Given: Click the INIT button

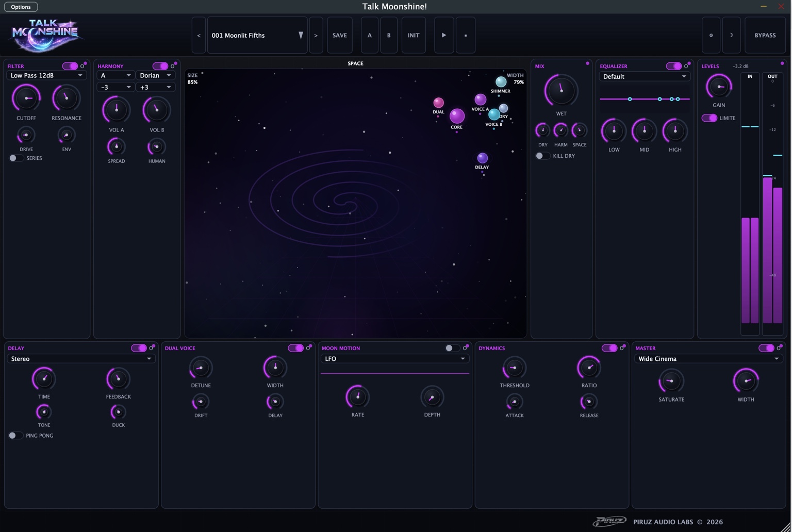Looking at the screenshot, I should (414, 35).
